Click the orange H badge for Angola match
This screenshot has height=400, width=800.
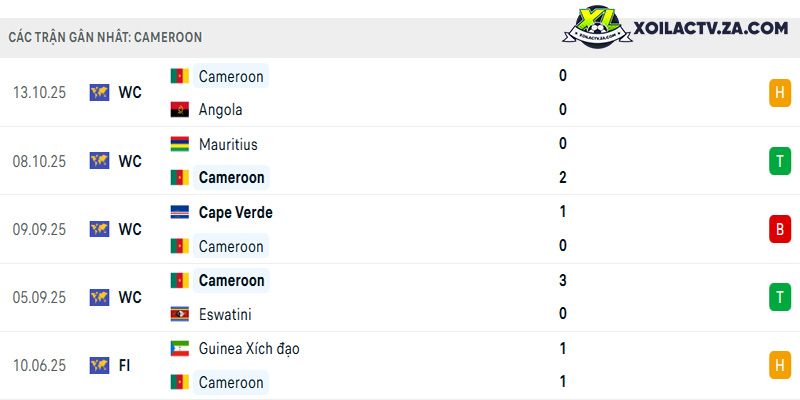(x=780, y=93)
